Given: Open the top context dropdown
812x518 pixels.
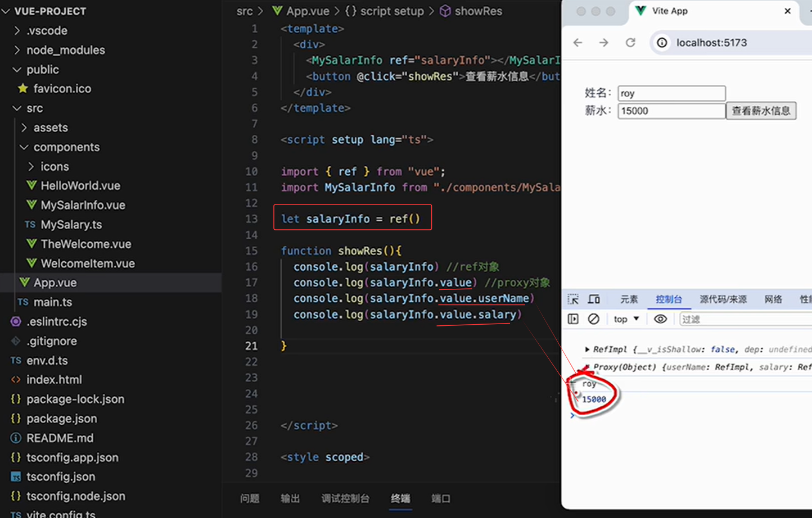Looking at the screenshot, I should (x=626, y=319).
